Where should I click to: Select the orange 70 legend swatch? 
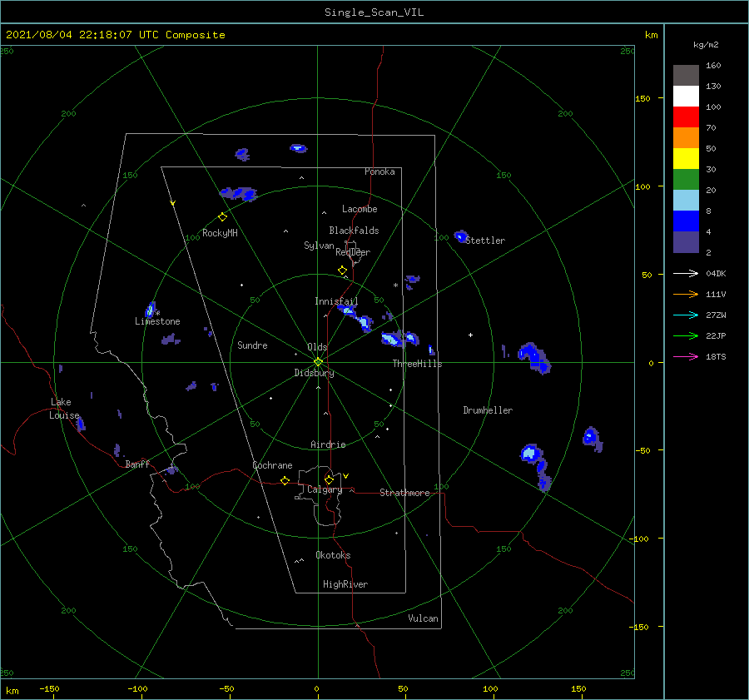click(x=686, y=138)
